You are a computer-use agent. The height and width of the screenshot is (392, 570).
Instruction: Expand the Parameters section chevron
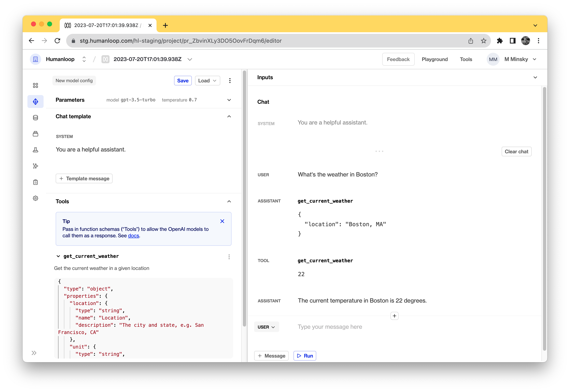click(x=229, y=100)
